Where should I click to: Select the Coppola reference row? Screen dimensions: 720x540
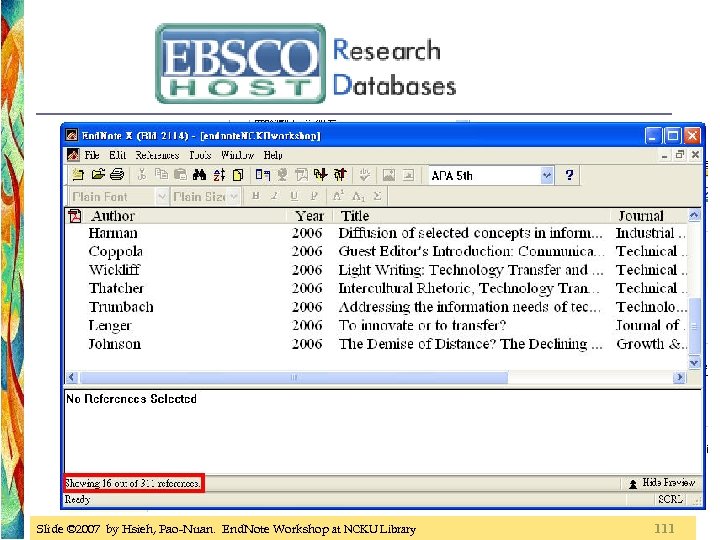tap(377, 252)
